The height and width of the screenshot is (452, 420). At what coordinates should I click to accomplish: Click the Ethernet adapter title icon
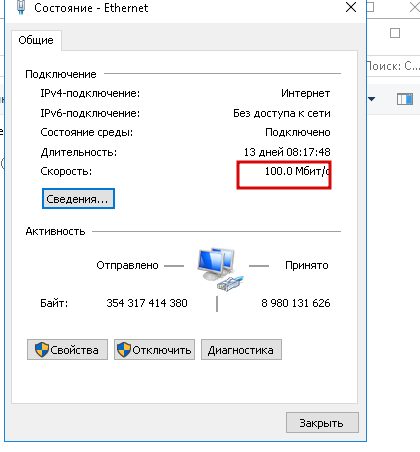pyautogui.click(x=21, y=7)
